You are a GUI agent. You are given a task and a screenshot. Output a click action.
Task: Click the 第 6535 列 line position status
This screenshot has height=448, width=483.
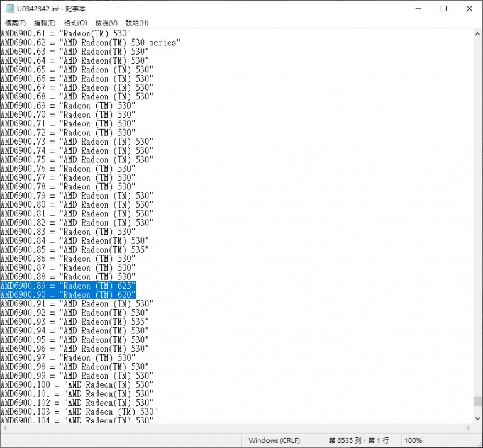point(358,440)
